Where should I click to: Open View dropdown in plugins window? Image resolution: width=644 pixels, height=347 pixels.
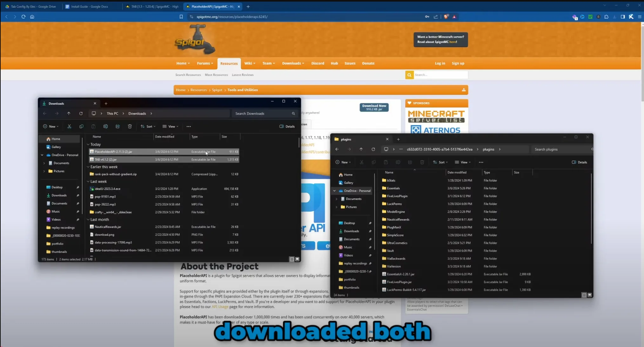coord(463,162)
